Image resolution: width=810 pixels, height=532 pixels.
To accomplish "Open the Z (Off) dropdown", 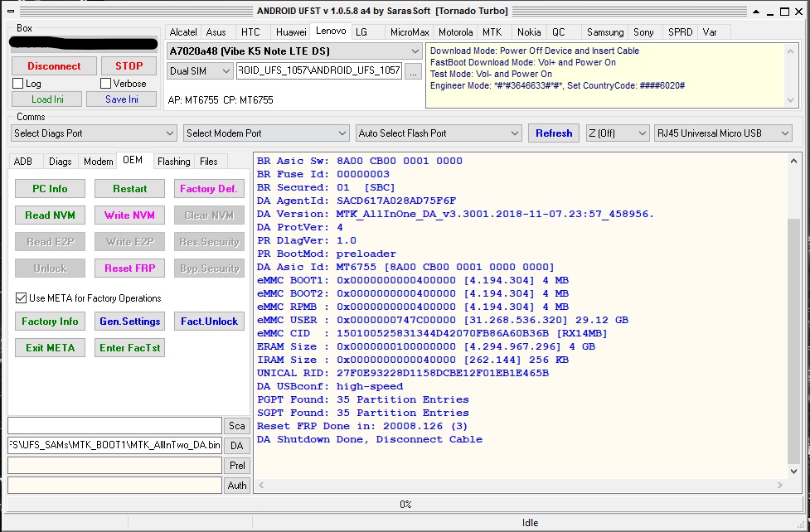I will (618, 133).
